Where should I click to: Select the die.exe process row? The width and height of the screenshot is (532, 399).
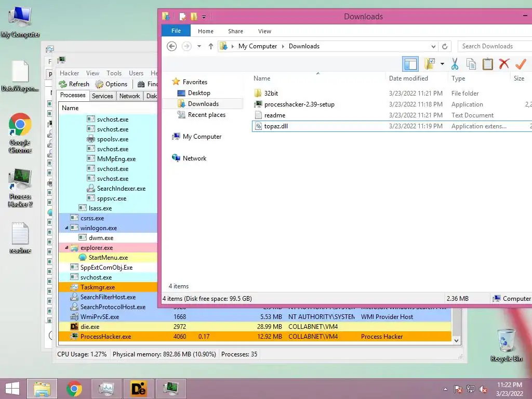255,327
